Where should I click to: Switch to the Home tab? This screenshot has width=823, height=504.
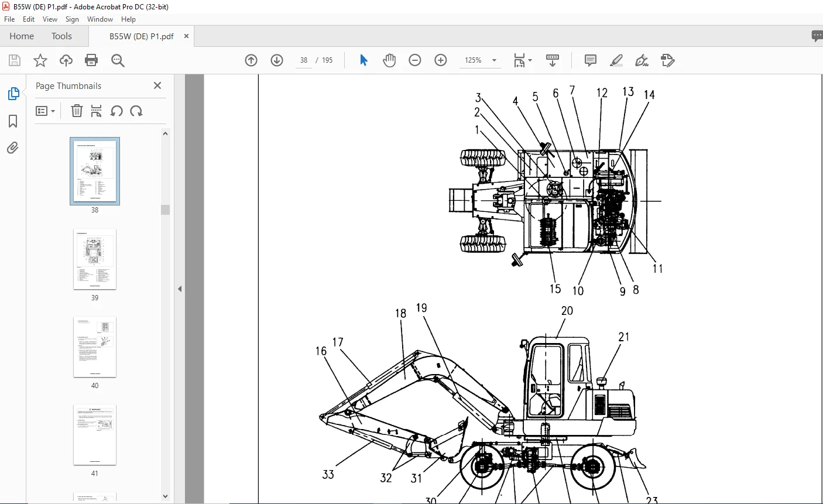pyautogui.click(x=22, y=36)
